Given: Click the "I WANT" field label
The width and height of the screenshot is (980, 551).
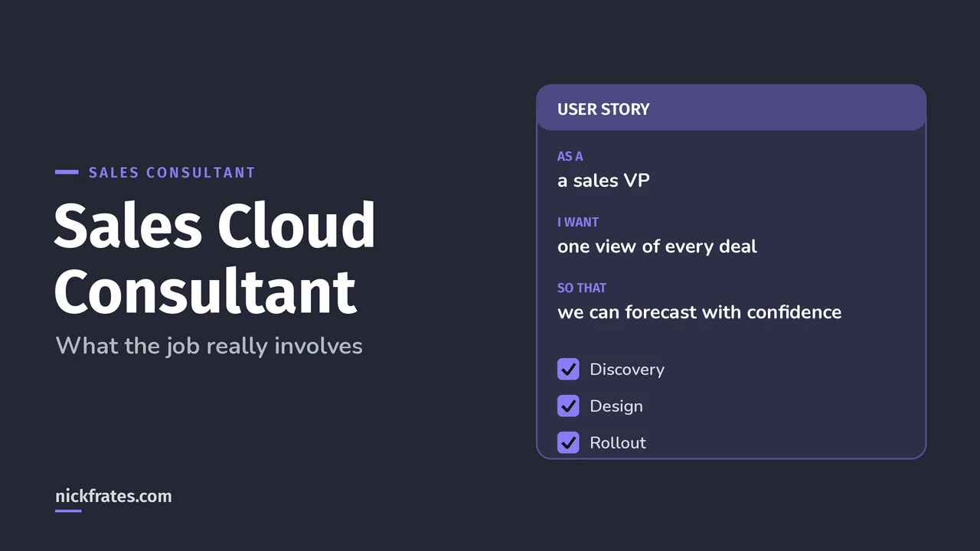Looking at the screenshot, I should 578,222.
